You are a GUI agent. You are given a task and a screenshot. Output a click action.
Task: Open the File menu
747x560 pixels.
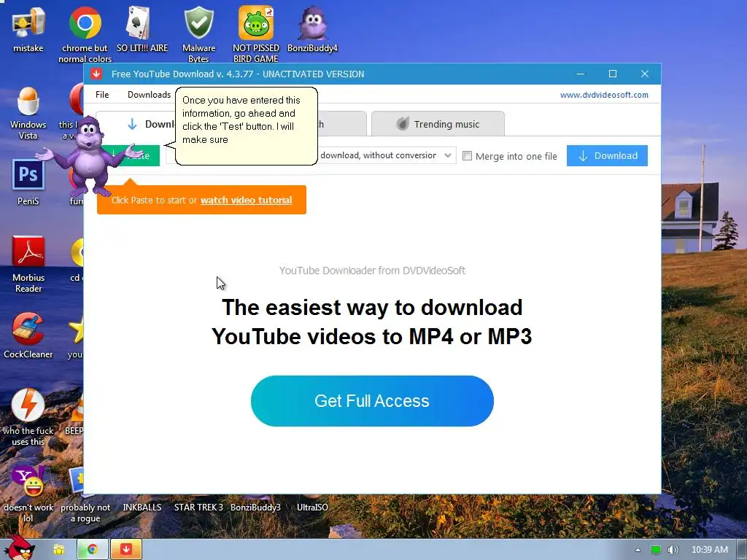click(x=102, y=94)
